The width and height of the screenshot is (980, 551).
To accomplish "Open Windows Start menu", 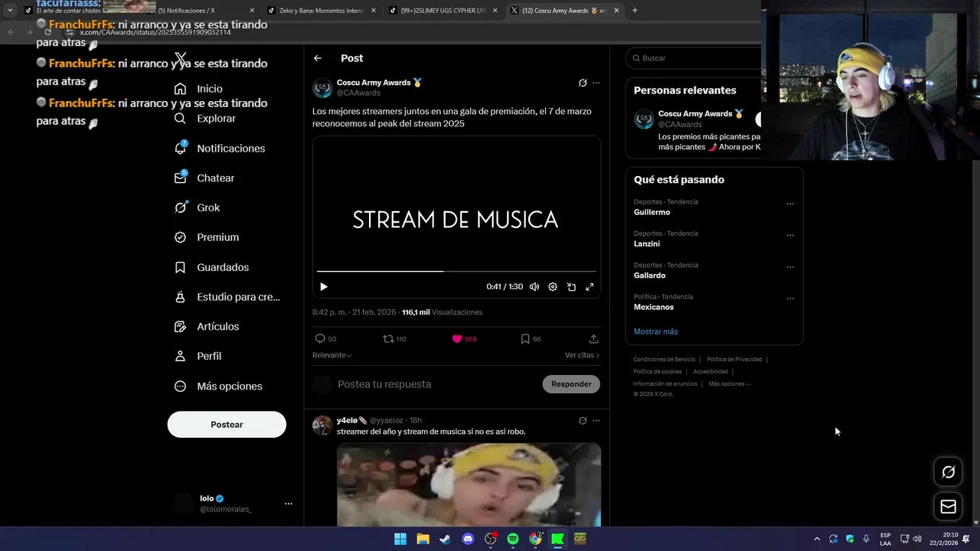I will [400, 539].
